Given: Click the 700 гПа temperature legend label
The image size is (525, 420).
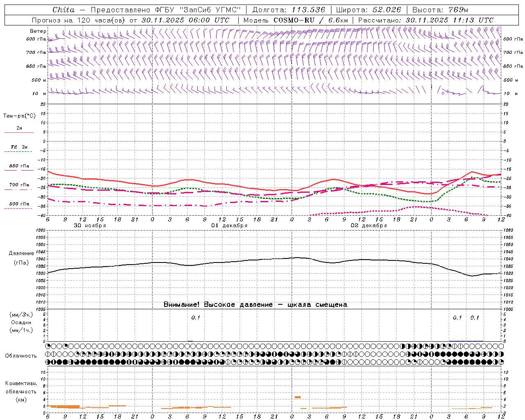Looking at the screenshot, I should click(x=19, y=185).
